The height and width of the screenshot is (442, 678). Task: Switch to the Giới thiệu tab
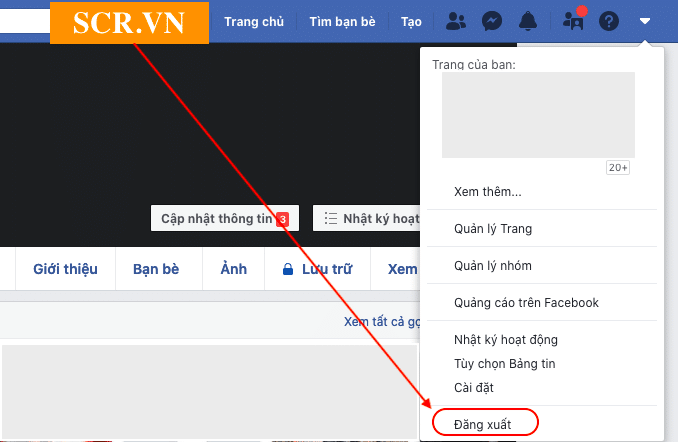65,269
